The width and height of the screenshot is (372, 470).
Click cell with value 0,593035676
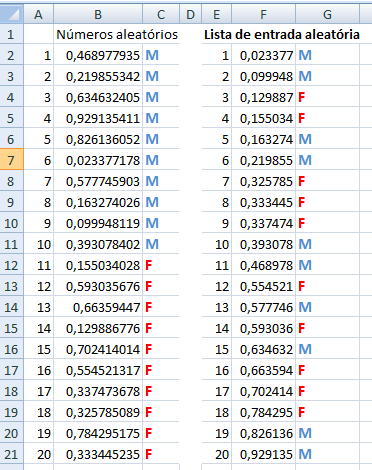point(98,286)
